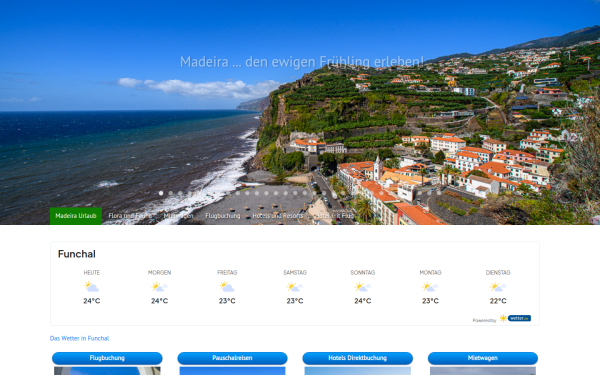Click the MONTAG weather icon

(x=430, y=287)
